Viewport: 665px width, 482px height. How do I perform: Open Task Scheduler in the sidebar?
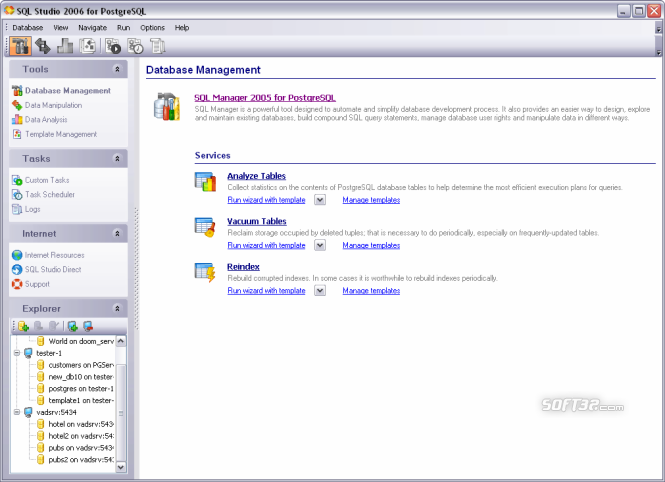(43, 195)
